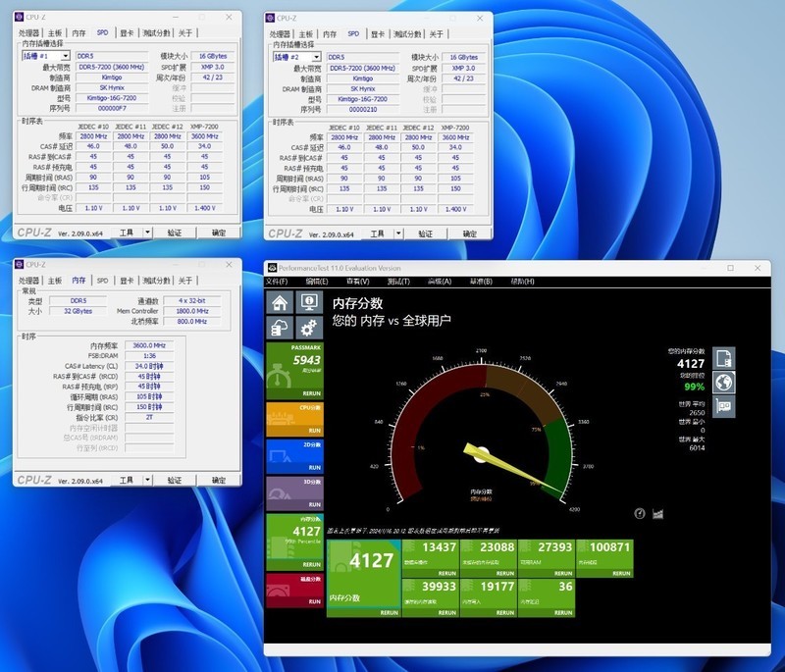Click the memory module hardware icon
The image size is (785, 672).
[x=724, y=406]
